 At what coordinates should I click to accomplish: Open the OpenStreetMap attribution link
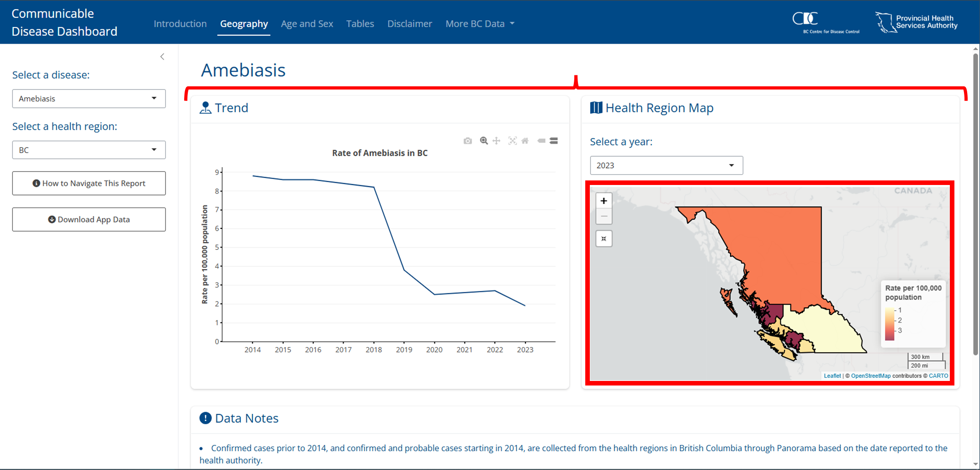[x=870, y=376]
